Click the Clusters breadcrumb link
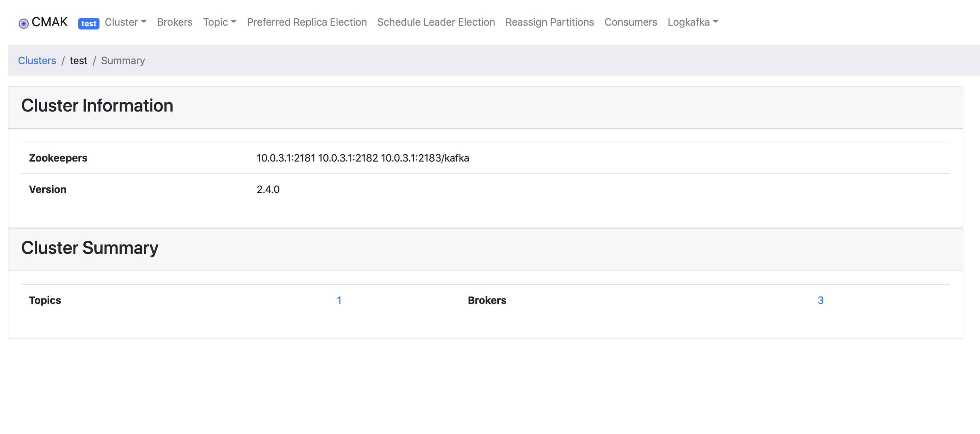The width and height of the screenshot is (980, 434). click(37, 61)
